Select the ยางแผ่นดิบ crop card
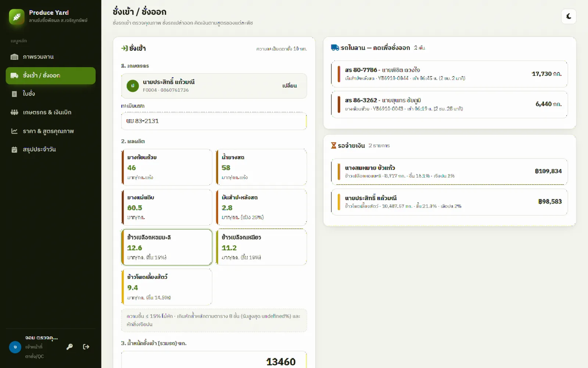Screen dimensions: 588x368 tap(166, 207)
